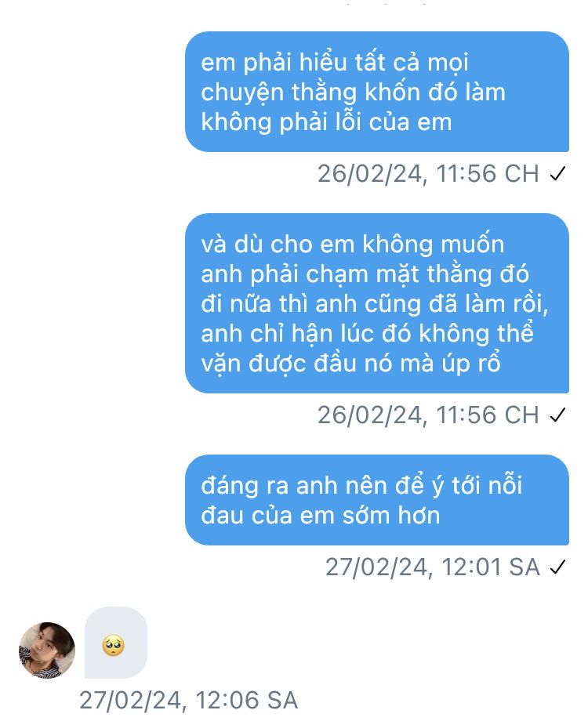588x721 pixels.
Task: Tap the text line 'anh chỉ hận lúc đó không thể'
Action: click(x=367, y=334)
